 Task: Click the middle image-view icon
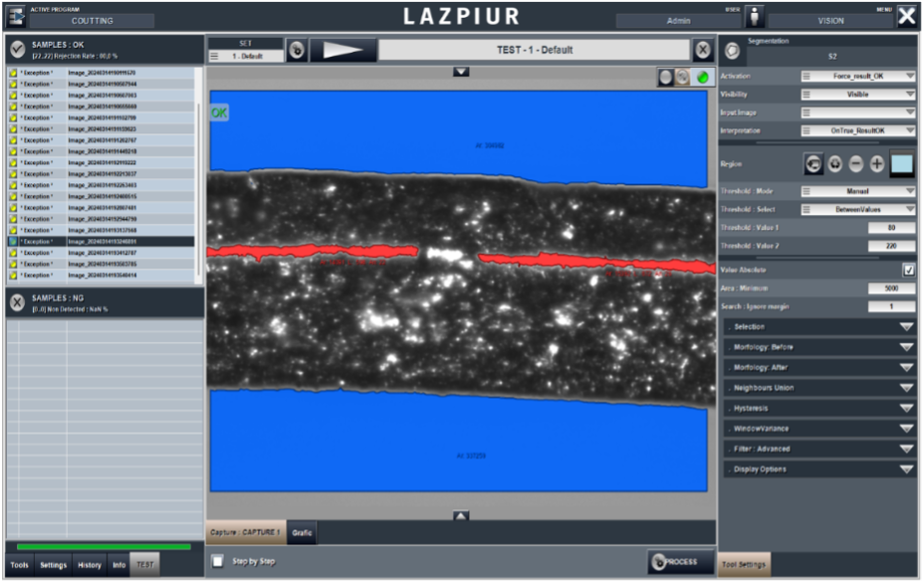(682, 78)
